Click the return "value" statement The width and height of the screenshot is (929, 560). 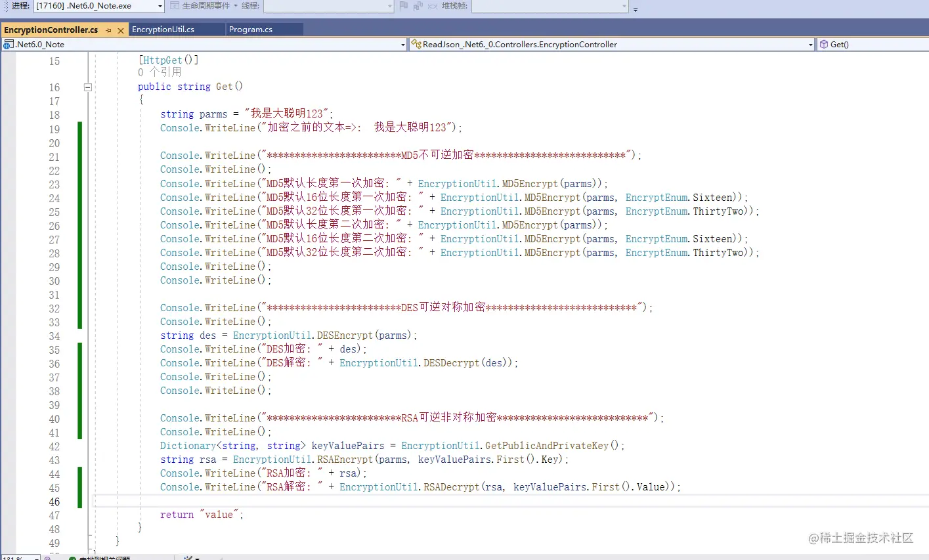click(202, 515)
